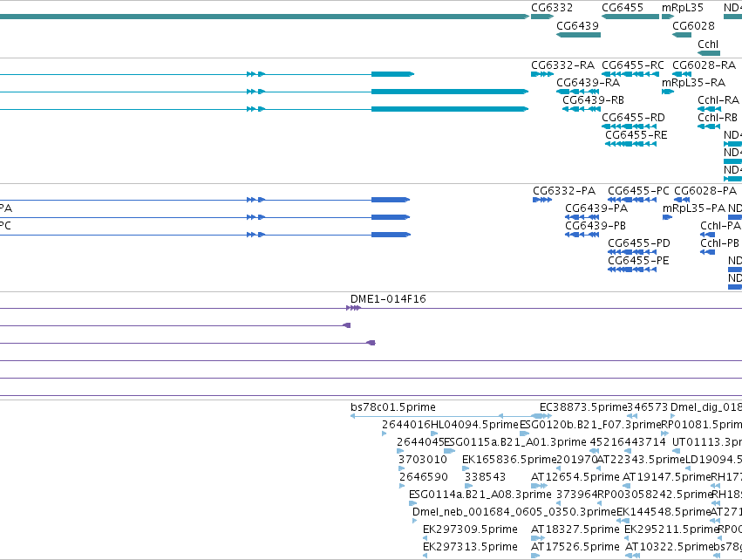This screenshot has height=560, width=742.
Task: Select EST HL04094.5prime
Action: click(x=474, y=425)
